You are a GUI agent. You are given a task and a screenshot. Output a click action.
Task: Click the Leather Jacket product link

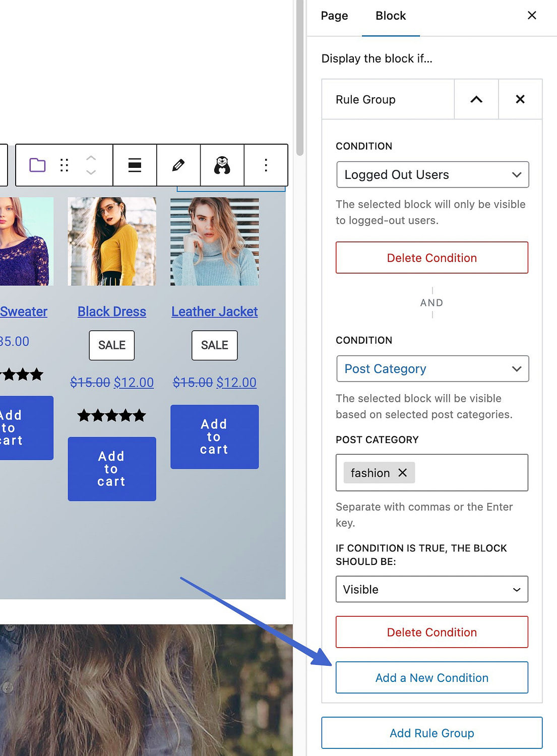[x=214, y=311]
